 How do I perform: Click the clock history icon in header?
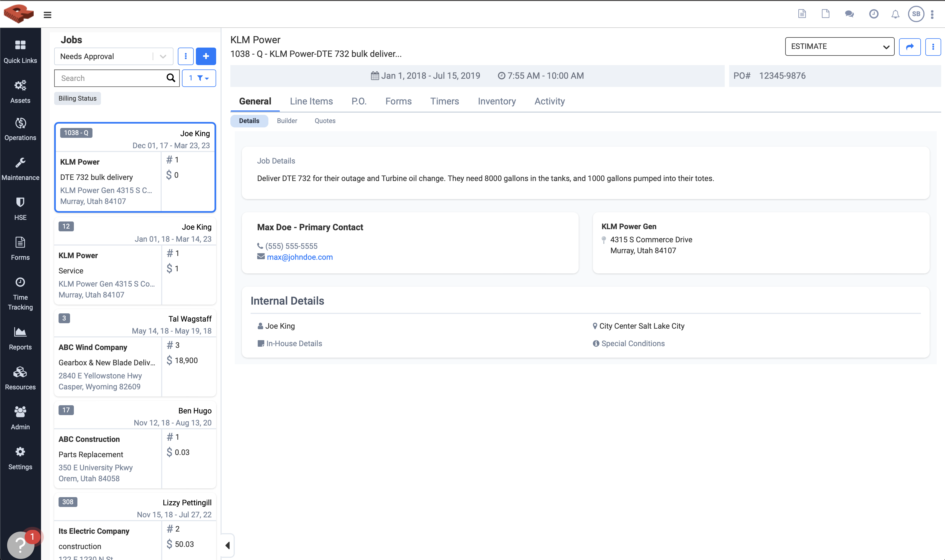(x=873, y=14)
